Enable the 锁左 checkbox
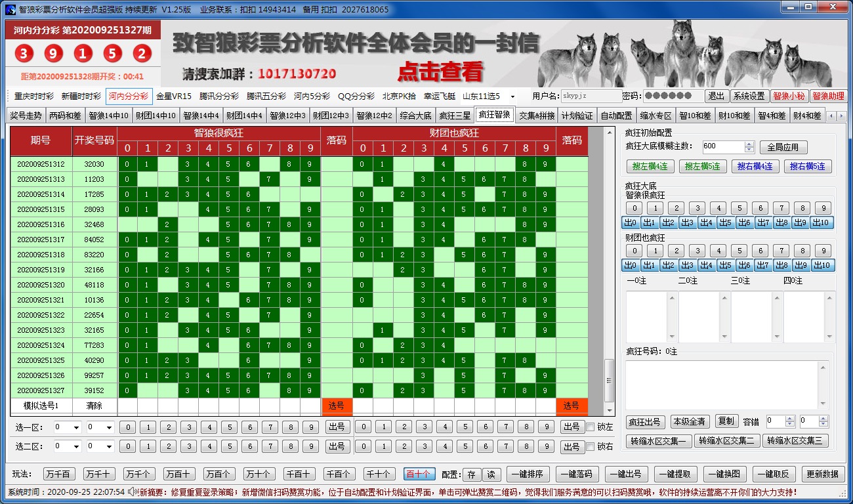The width and height of the screenshot is (853, 504). 591,427
